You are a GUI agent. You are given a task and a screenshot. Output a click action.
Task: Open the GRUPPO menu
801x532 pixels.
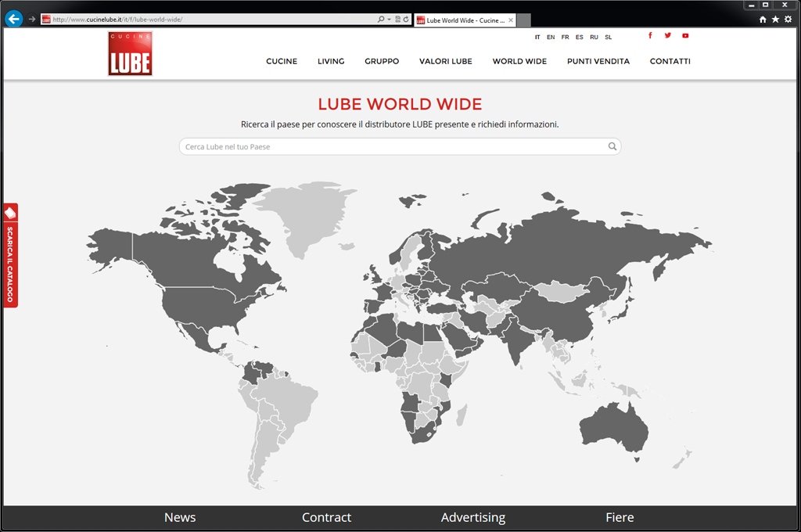382,61
